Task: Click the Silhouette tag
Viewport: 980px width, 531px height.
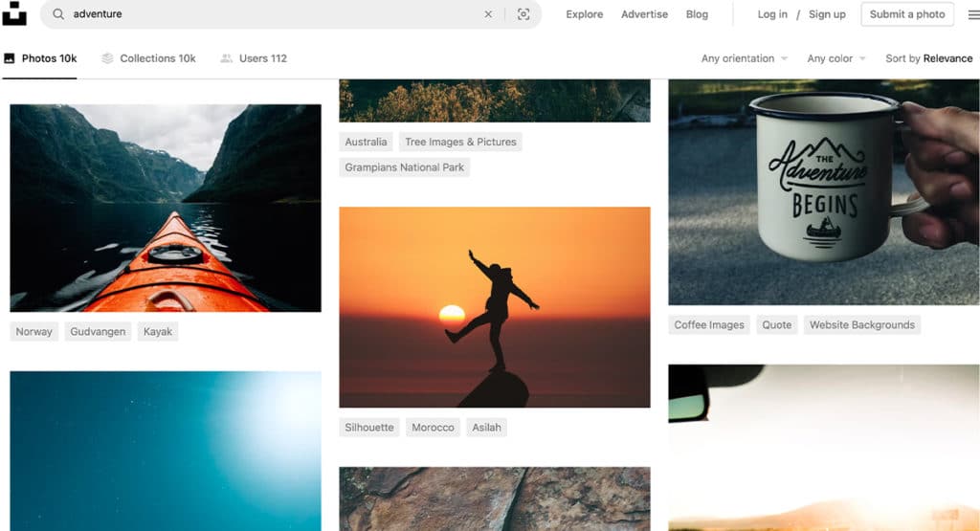Action: click(x=369, y=428)
